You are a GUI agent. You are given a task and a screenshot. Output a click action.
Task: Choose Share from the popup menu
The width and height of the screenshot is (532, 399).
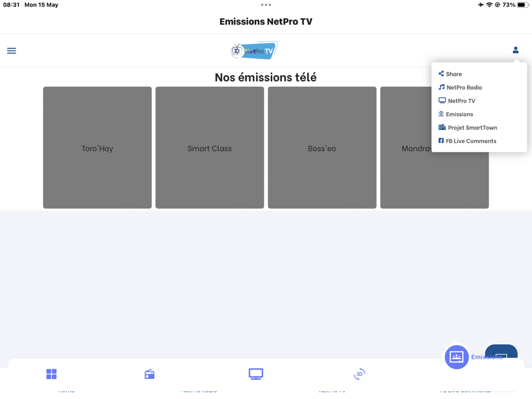(453, 74)
